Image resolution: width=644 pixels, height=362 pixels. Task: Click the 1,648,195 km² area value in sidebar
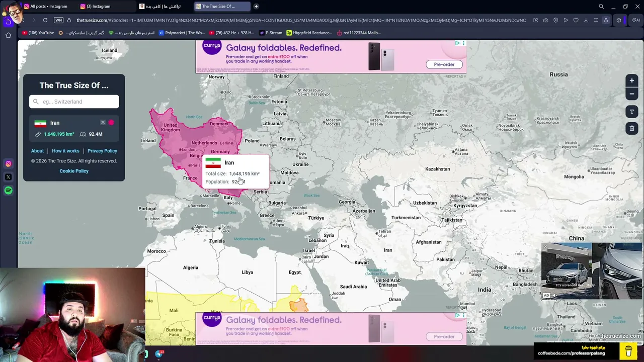[x=59, y=134]
